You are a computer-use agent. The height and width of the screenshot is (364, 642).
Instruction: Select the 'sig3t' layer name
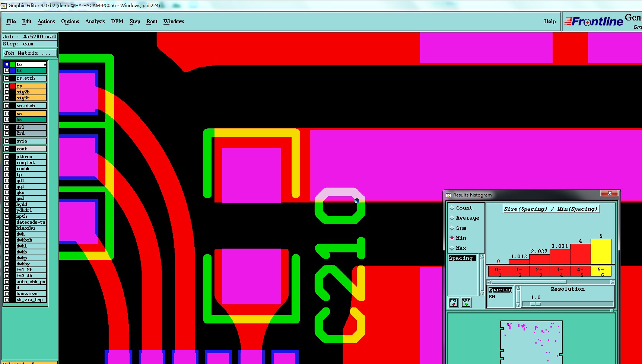point(31,98)
